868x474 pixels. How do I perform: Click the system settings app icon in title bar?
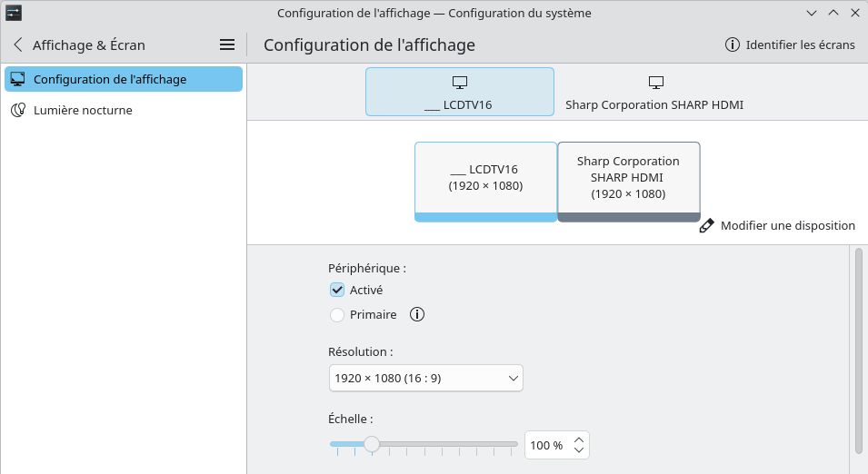(x=14, y=13)
